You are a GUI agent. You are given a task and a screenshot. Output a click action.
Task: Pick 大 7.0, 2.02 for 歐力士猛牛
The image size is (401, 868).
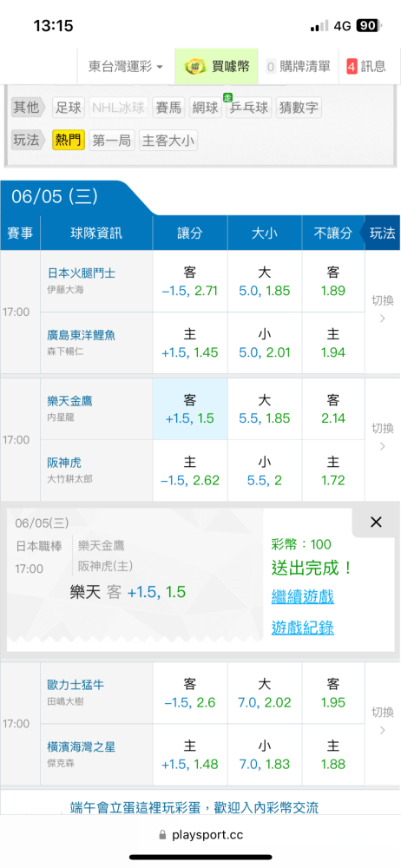coord(265,693)
